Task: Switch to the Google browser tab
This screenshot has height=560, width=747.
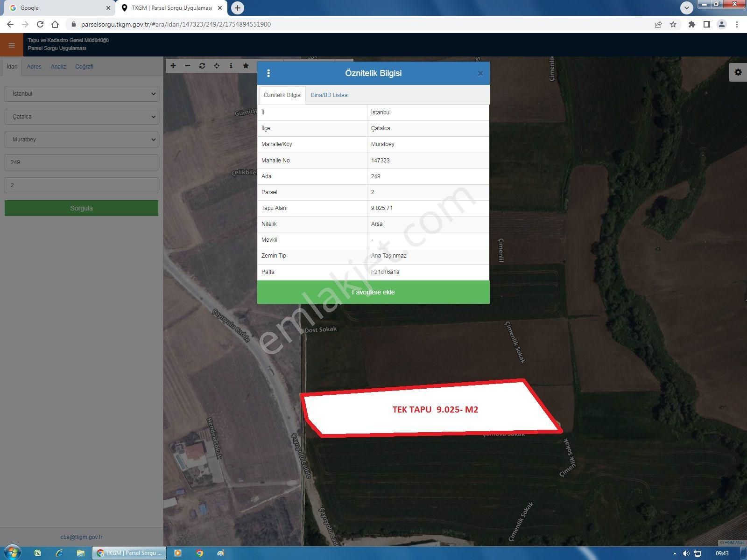Action: [x=58, y=8]
